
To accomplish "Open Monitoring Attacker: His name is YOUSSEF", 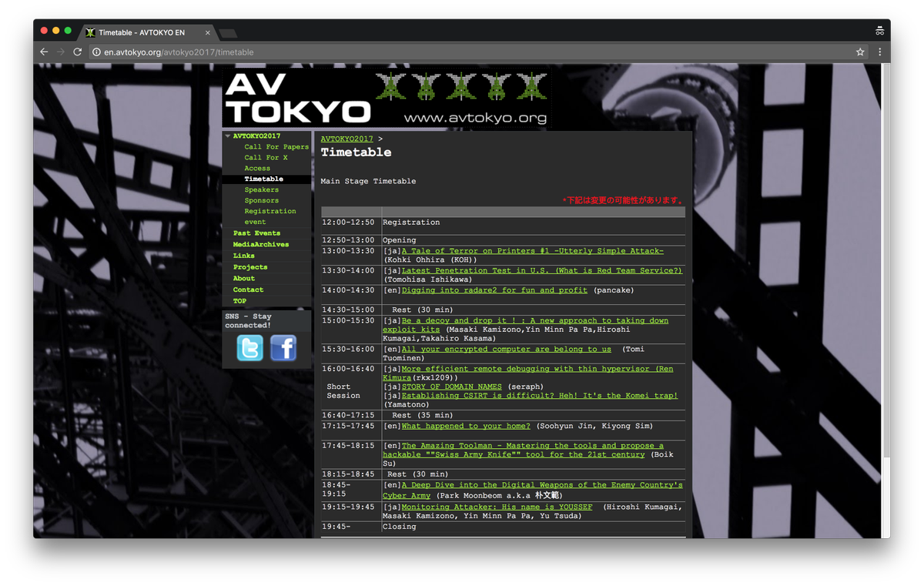I will tap(497, 507).
